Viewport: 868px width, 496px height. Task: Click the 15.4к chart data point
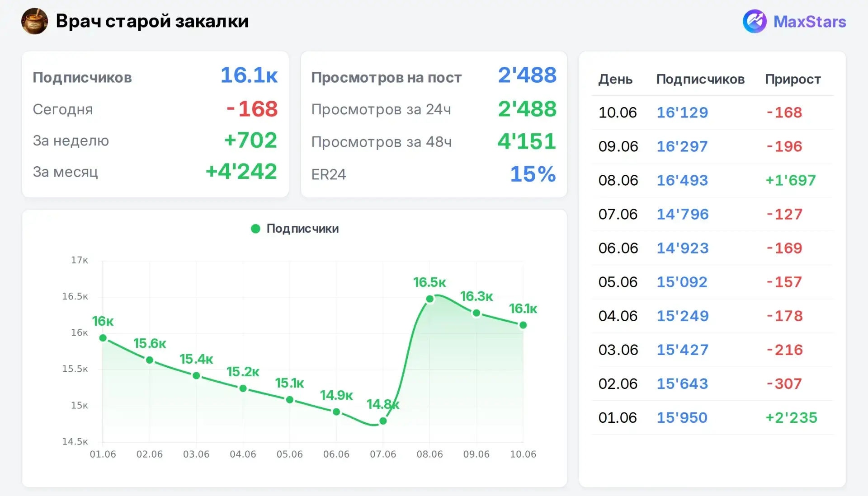coord(196,376)
